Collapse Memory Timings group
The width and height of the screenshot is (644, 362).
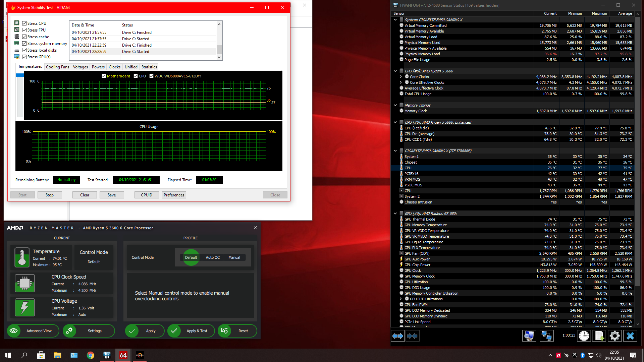395,105
